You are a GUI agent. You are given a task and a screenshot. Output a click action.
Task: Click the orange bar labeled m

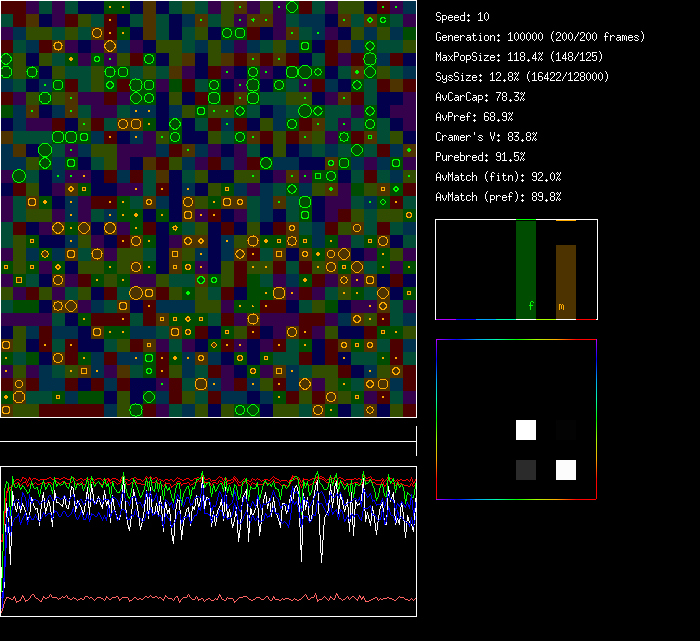[x=566, y=280]
